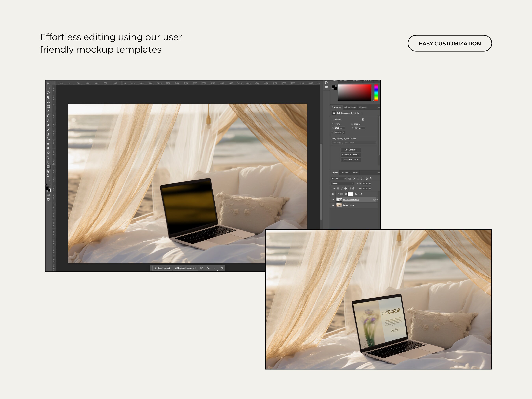Toggle Quick Mask mode icon
The height and width of the screenshot is (399, 532).
[48, 195]
